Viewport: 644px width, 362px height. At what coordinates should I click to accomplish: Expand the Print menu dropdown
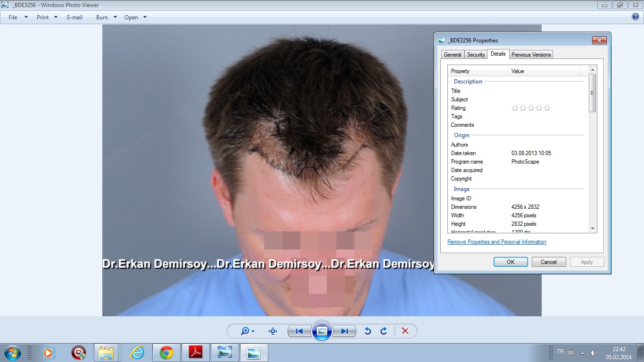pos(47,17)
